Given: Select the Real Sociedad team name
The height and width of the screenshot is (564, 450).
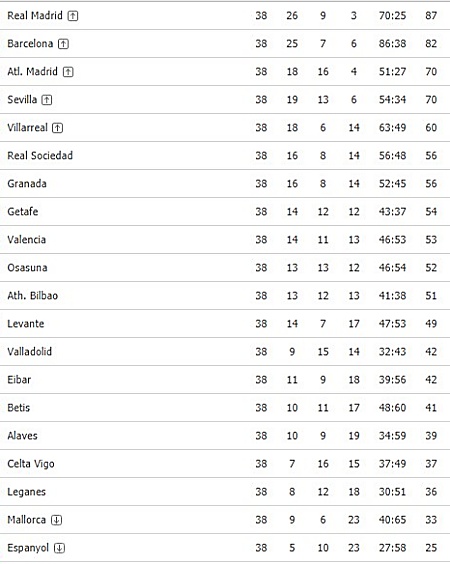Looking at the screenshot, I should click(x=40, y=155).
